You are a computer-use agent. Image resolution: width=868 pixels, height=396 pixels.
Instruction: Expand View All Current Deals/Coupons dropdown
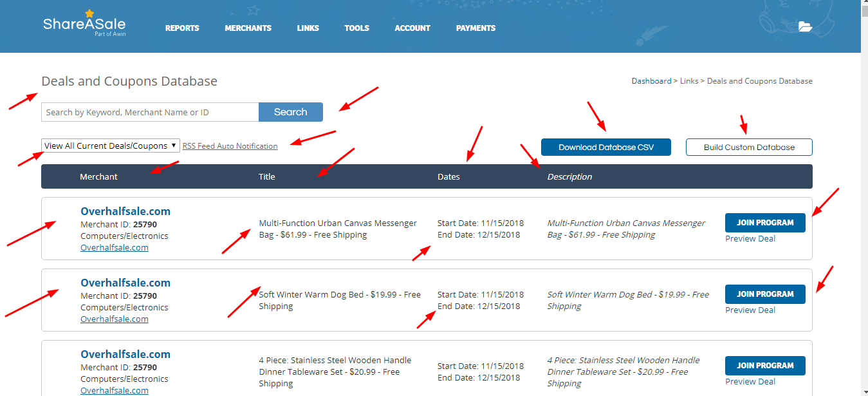pos(111,146)
